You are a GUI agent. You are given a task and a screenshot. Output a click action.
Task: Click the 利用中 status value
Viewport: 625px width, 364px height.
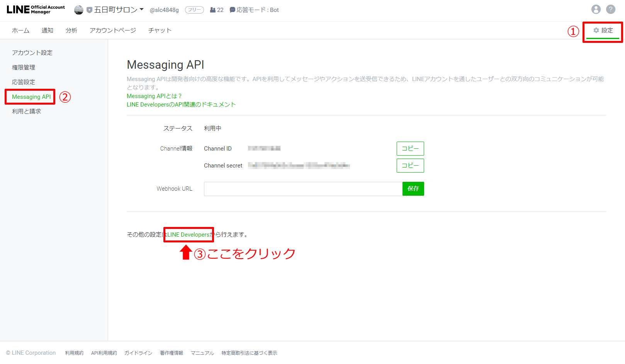point(212,129)
